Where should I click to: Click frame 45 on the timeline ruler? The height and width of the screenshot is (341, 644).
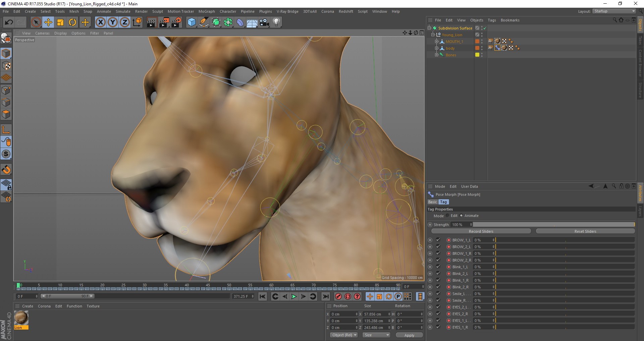pyautogui.click(x=208, y=285)
